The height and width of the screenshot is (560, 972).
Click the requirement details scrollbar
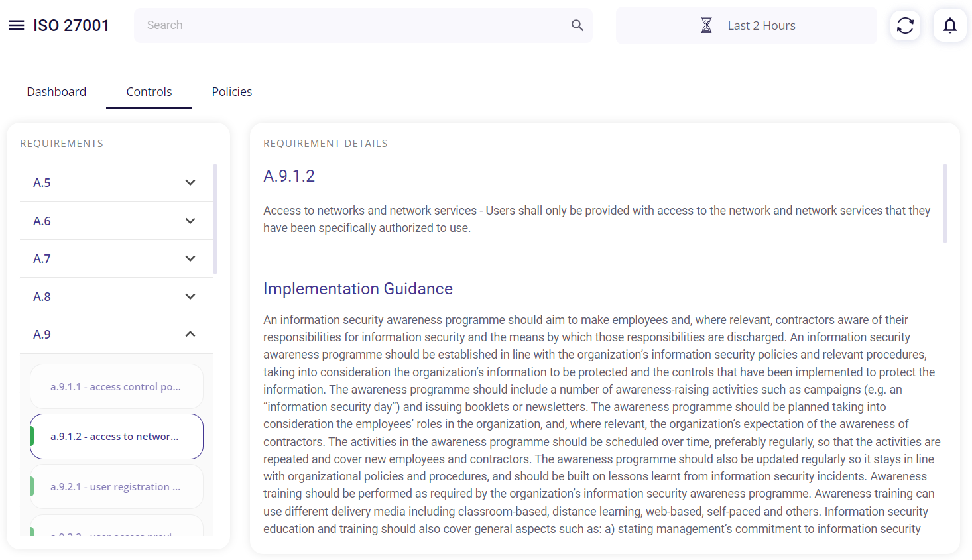click(x=945, y=203)
